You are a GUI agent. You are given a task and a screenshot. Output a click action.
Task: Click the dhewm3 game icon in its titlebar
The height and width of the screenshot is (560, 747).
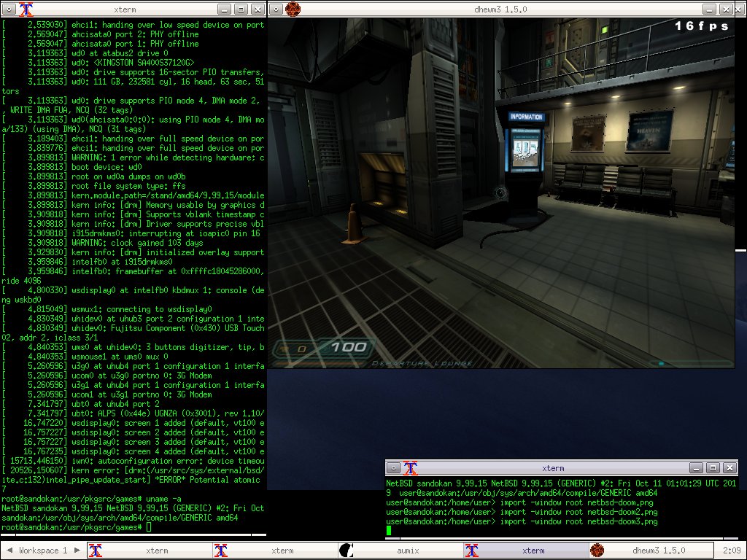click(293, 9)
